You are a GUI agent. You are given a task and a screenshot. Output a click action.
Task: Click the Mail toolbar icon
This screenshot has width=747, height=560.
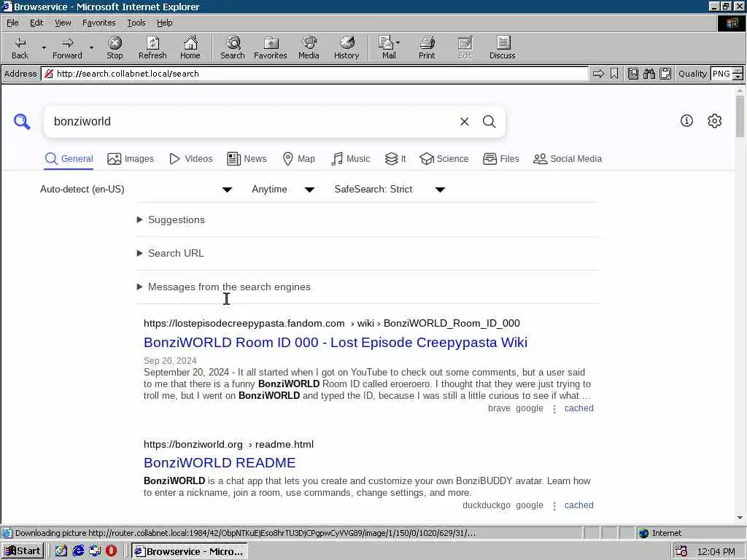(387, 47)
